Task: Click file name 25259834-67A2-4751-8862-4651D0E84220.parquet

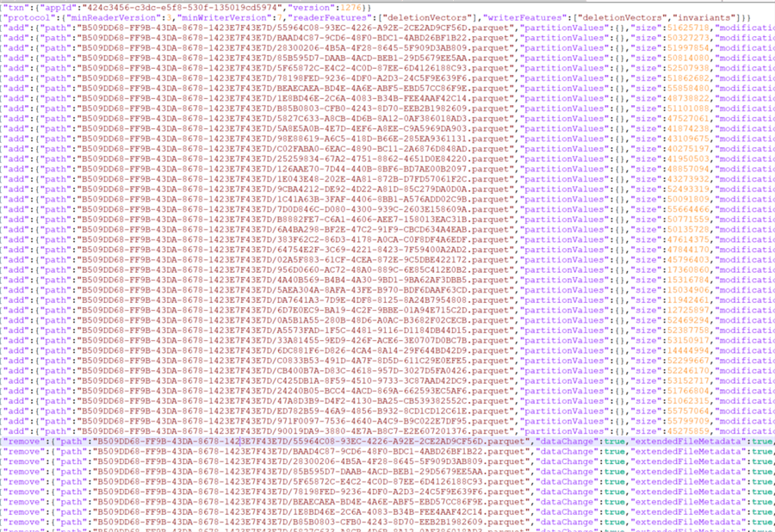Action: (393, 159)
